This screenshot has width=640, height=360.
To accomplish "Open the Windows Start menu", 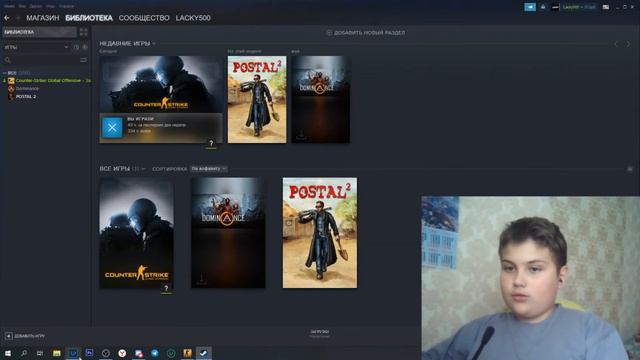I will coord(7,353).
